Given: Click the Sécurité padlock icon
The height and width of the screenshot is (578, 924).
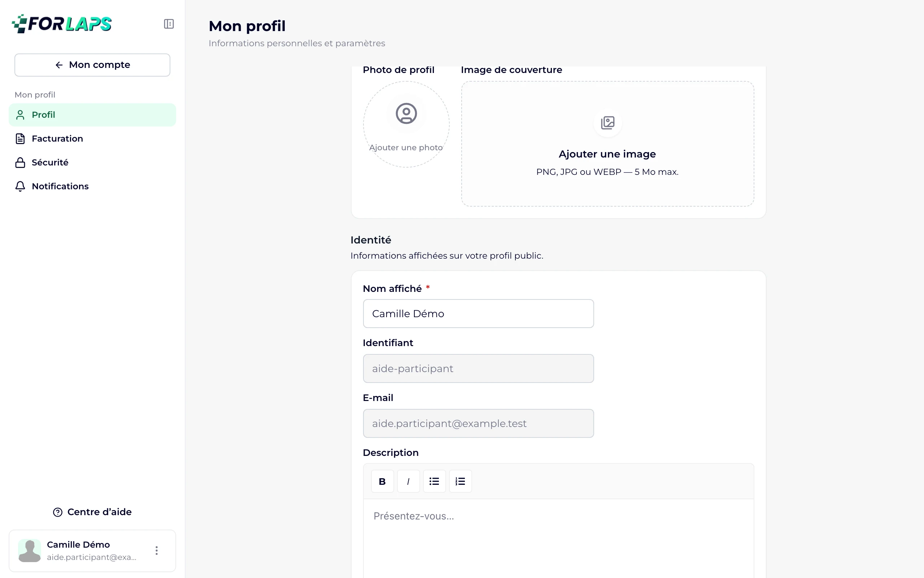Looking at the screenshot, I should click(x=20, y=163).
